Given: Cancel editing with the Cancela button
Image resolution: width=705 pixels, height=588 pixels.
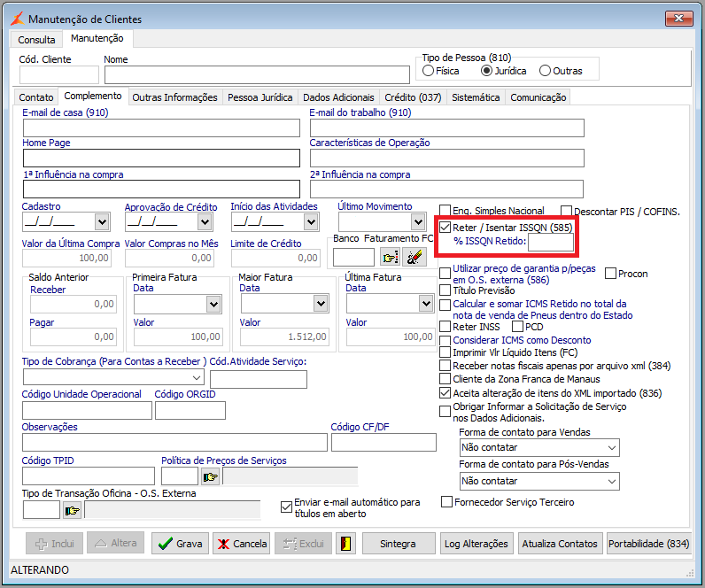Looking at the screenshot, I should [241, 544].
